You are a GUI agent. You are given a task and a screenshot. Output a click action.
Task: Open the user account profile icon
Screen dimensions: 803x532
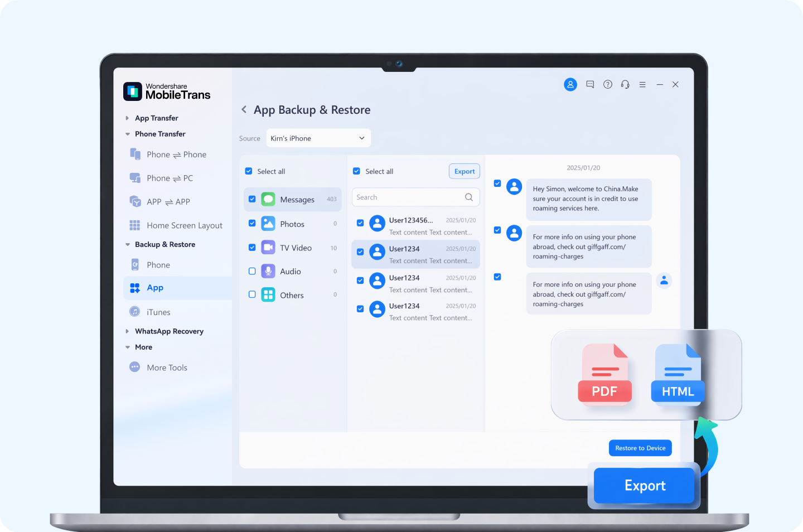pyautogui.click(x=570, y=85)
